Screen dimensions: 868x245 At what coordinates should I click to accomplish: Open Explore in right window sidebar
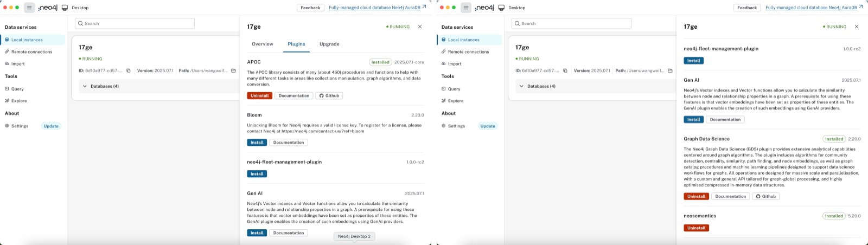pos(456,101)
